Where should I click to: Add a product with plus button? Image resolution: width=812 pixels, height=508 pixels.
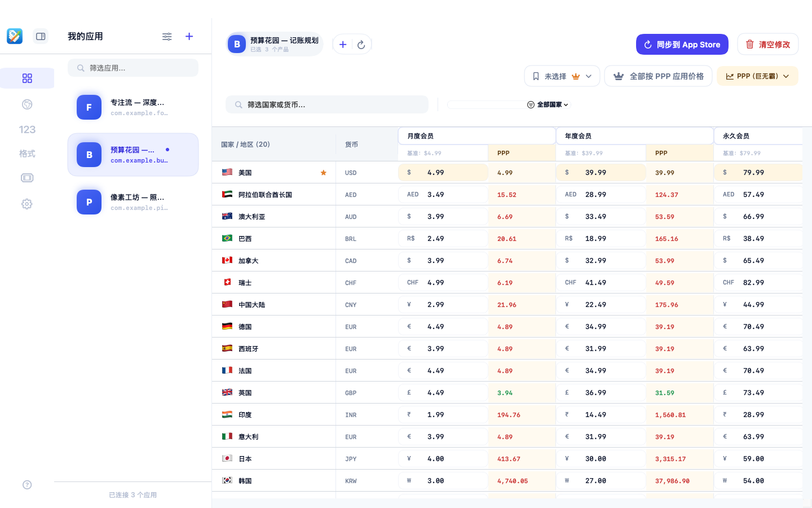[x=343, y=45]
